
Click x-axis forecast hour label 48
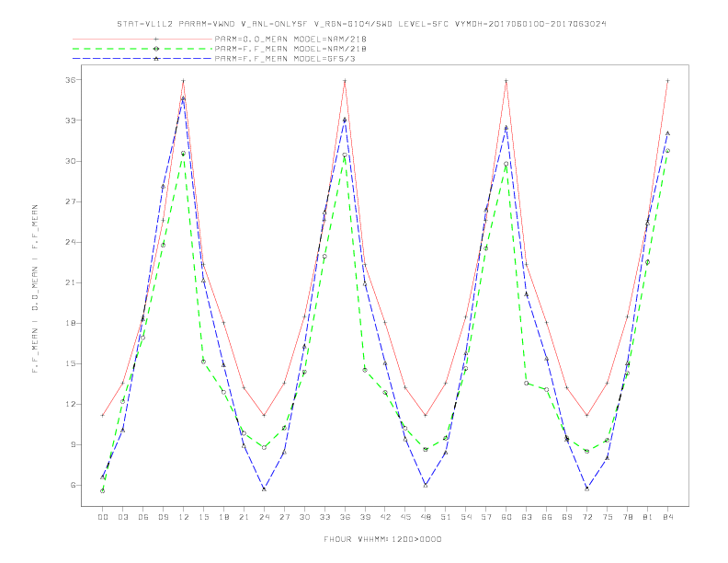[x=426, y=517]
